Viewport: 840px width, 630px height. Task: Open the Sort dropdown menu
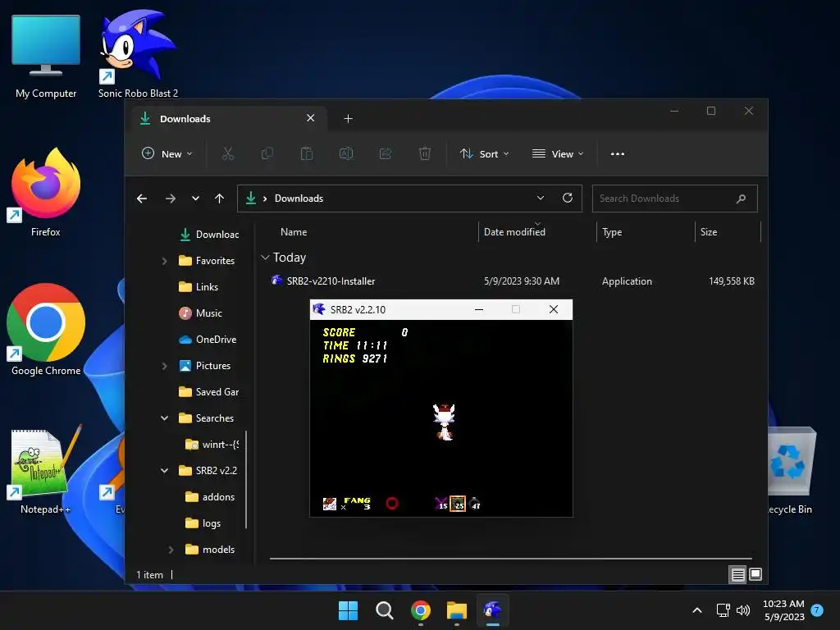click(x=484, y=153)
